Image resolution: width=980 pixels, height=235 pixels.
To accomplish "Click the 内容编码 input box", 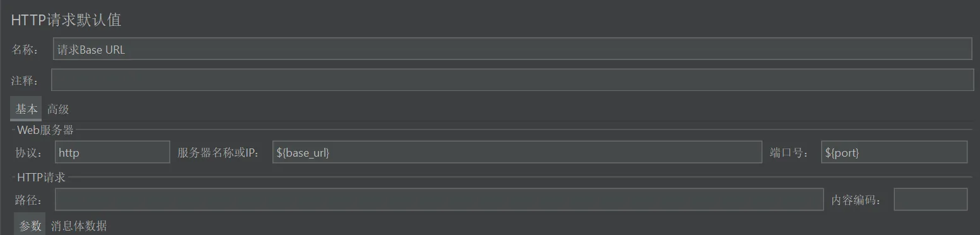I will click(931, 200).
